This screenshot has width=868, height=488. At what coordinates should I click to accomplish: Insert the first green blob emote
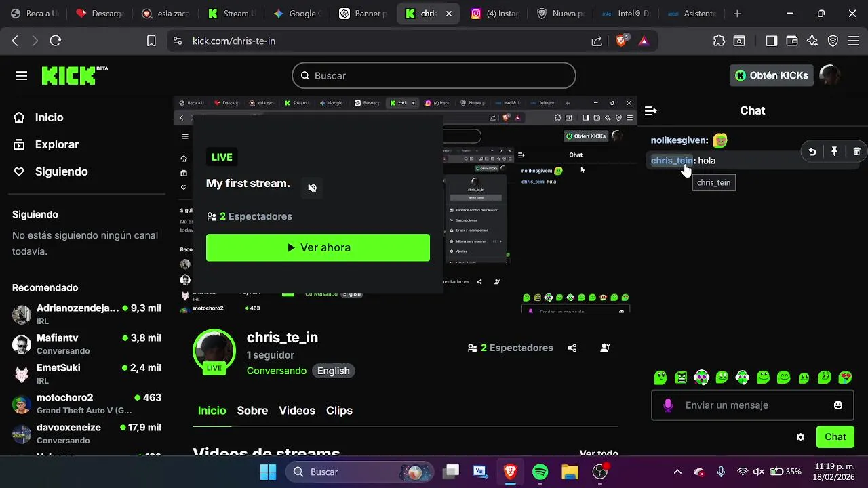pos(660,378)
